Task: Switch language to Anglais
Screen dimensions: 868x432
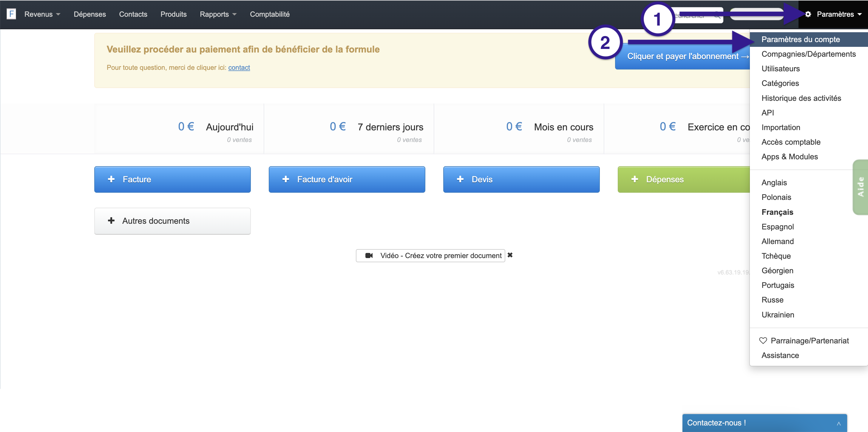Action: coord(809,183)
